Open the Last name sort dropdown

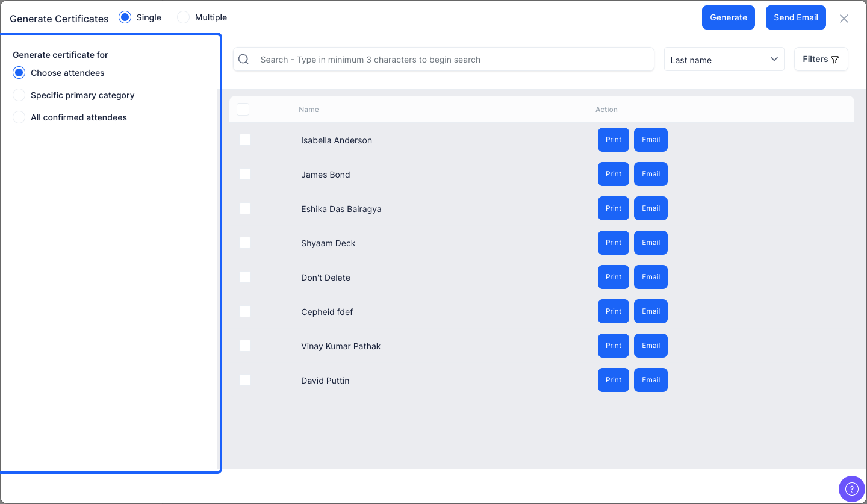(724, 60)
